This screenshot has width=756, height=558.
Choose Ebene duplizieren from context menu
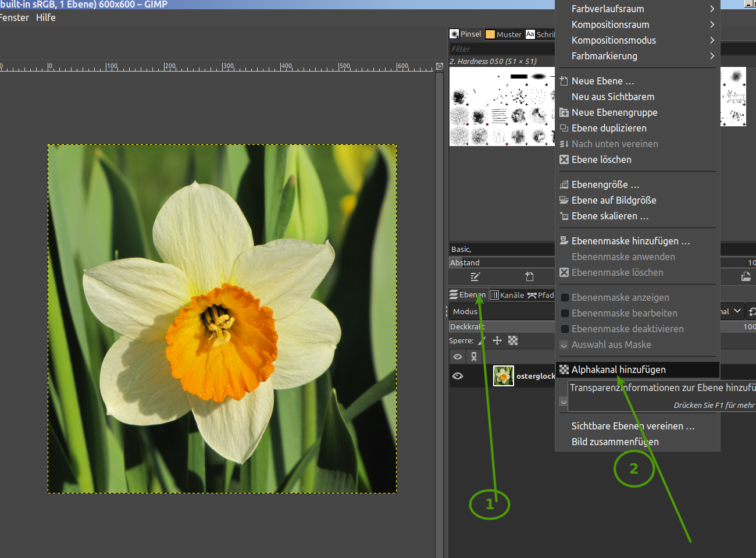608,128
